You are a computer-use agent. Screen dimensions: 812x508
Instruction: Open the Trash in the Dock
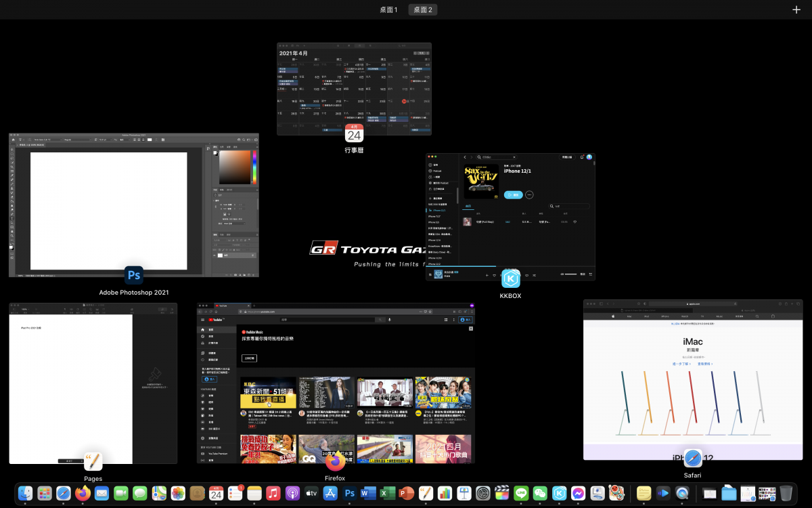[x=786, y=494]
